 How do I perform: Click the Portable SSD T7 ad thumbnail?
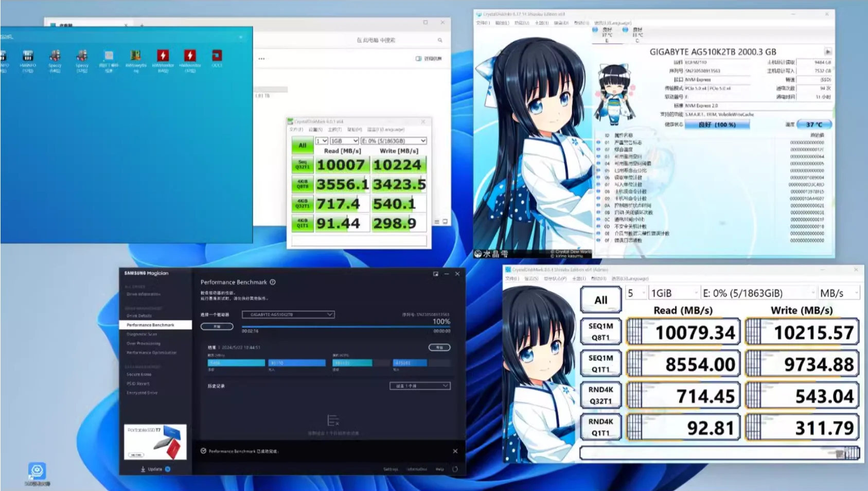pyautogui.click(x=155, y=442)
